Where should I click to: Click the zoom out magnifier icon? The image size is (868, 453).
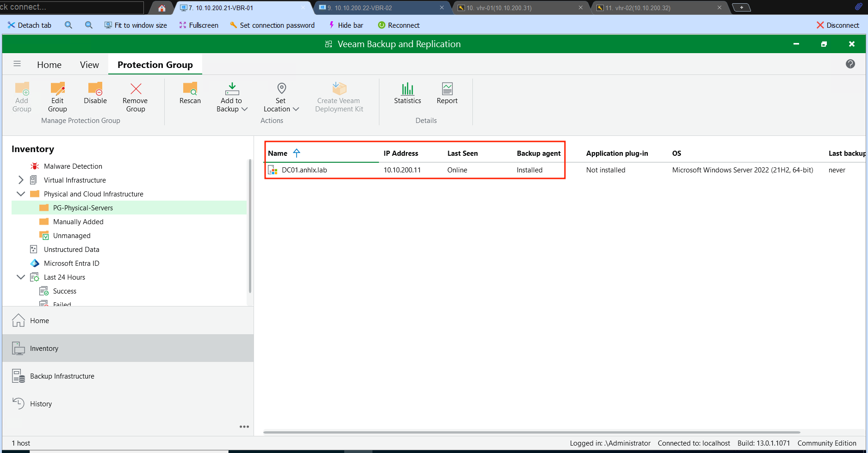pyautogui.click(x=89, y=25)
